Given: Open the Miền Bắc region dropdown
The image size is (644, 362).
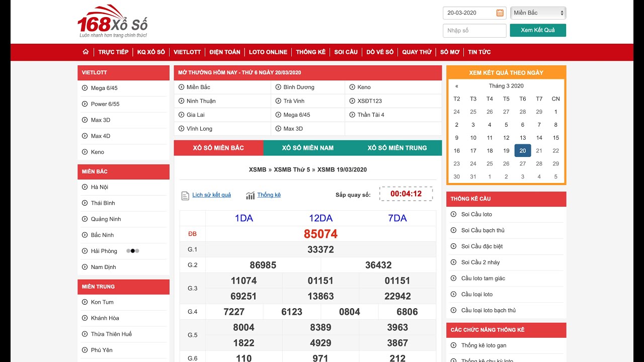Looking at the screenshot, I should click(x=538, y=13).
